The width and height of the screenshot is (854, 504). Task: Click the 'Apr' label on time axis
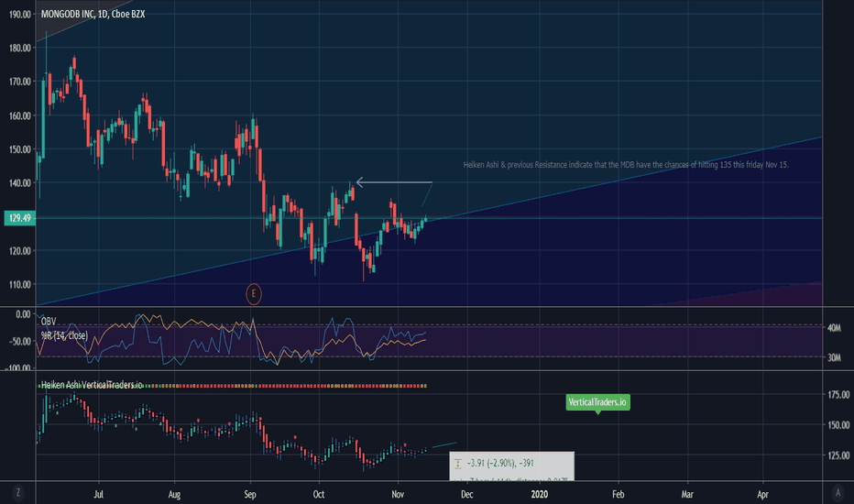pyautogui.click(x=762, y=494)
